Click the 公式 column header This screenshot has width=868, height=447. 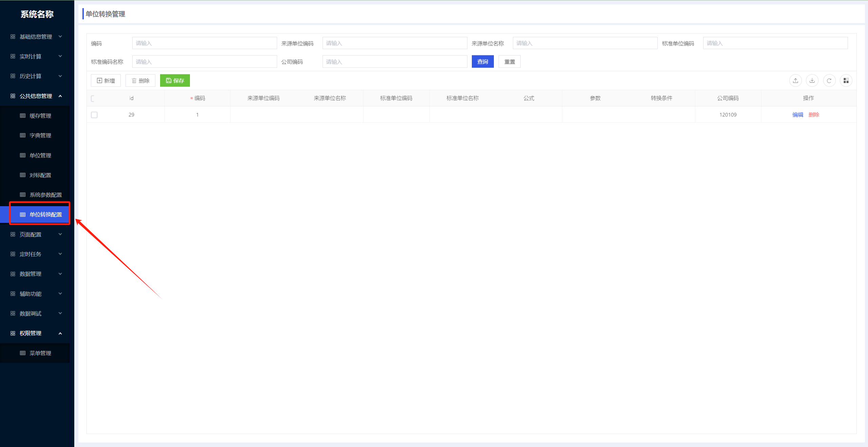click(x=529, y=98)
